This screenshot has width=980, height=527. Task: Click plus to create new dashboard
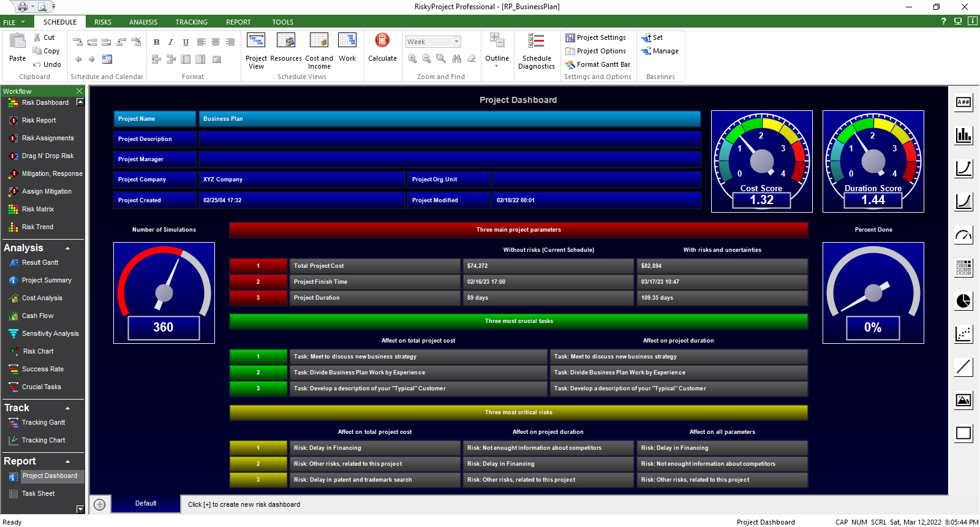pos(100,504)
